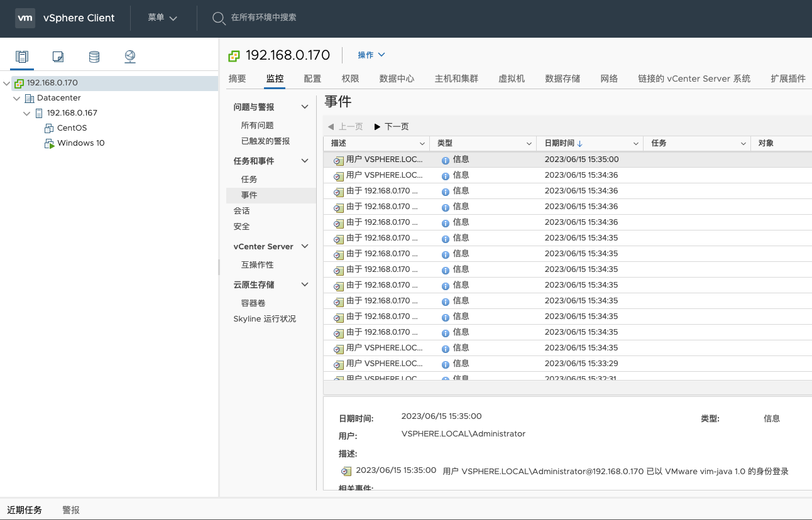Open the 虚拟机 tab
Image resolution: width=812 pixels, height=520 pixels.
[x=511, y=79]
